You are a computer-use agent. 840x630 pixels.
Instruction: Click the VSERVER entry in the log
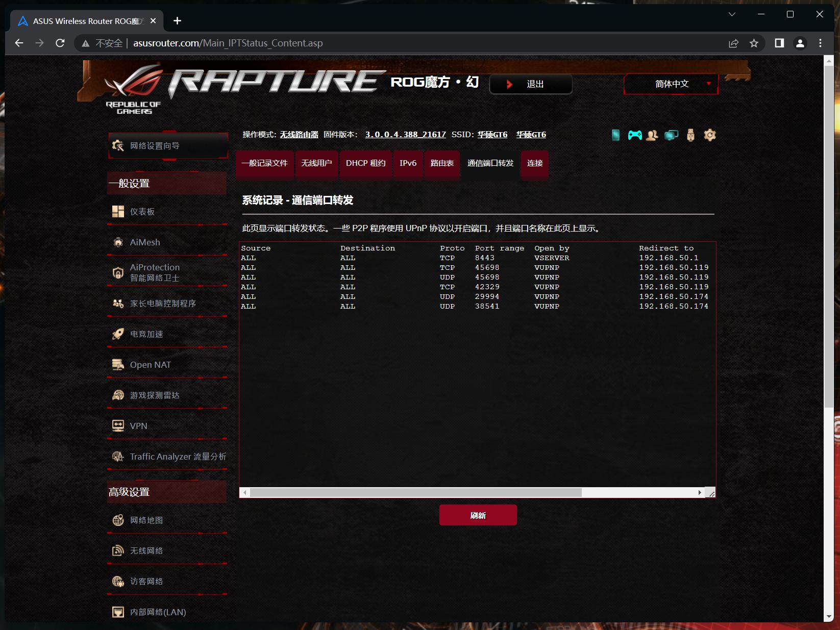click(x=552, y=258)
